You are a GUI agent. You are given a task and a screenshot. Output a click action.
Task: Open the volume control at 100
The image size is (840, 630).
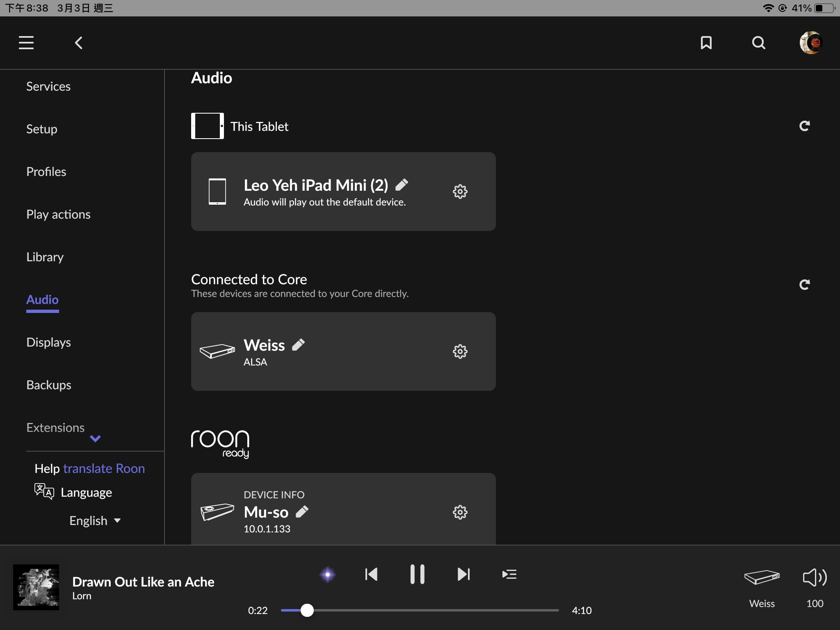point(815,589)
